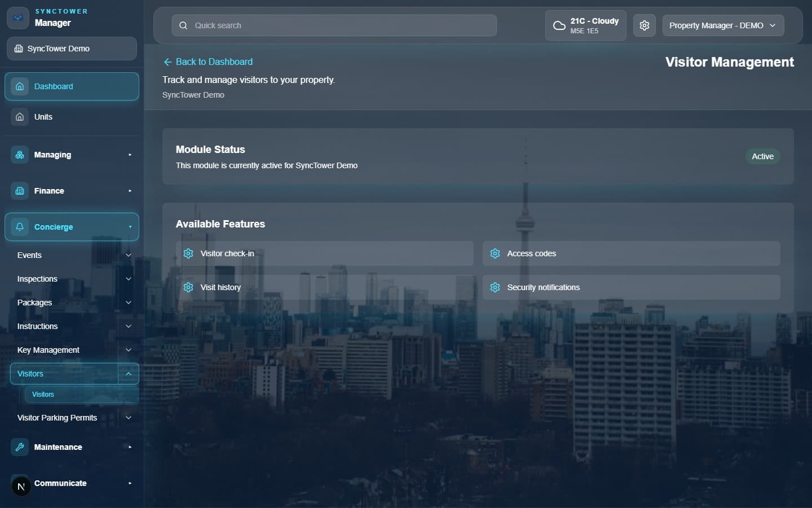Viewport: 812px width, 508px height.
Task: Click the Active status badge
Action: pyautogui.click(x=762, y=156)
